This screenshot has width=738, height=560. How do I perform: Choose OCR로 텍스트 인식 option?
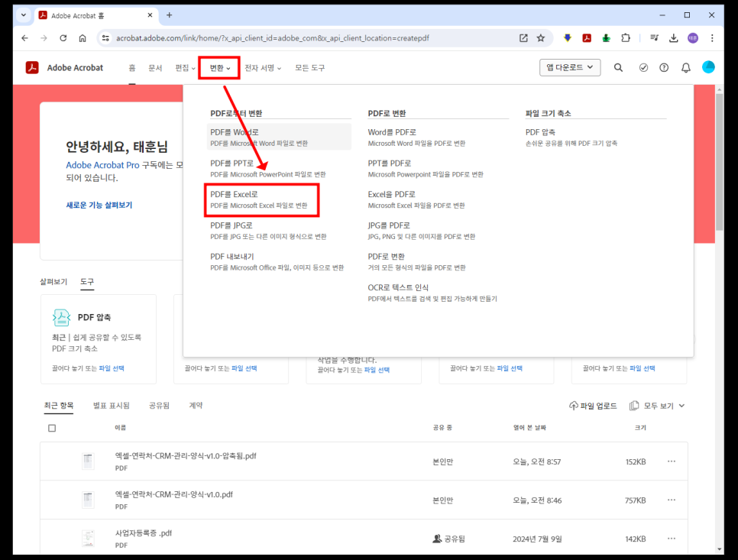(x=432, y=293)
